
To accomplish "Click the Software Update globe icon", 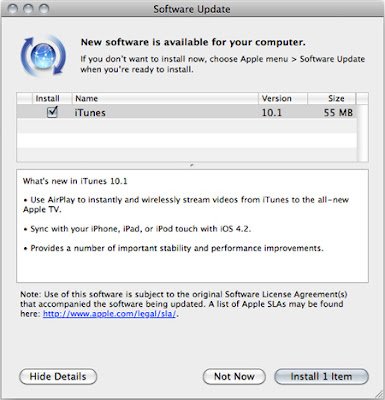I will click(x=43, y=56).
